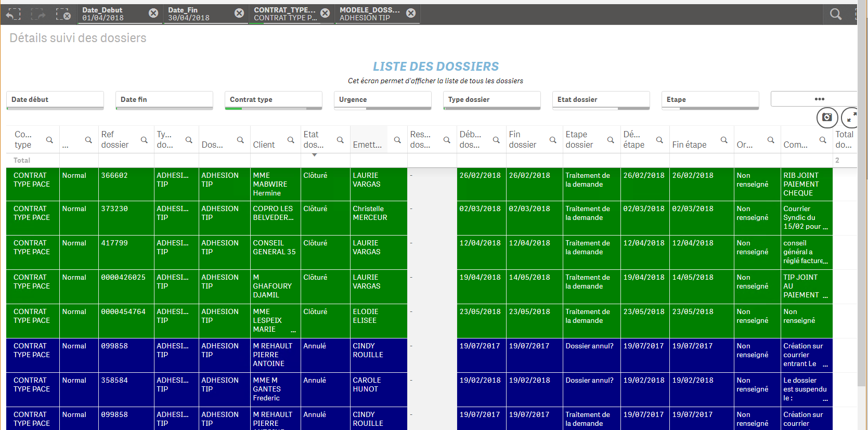Step back in selections

pyautogui.click(x=13, y=14)
